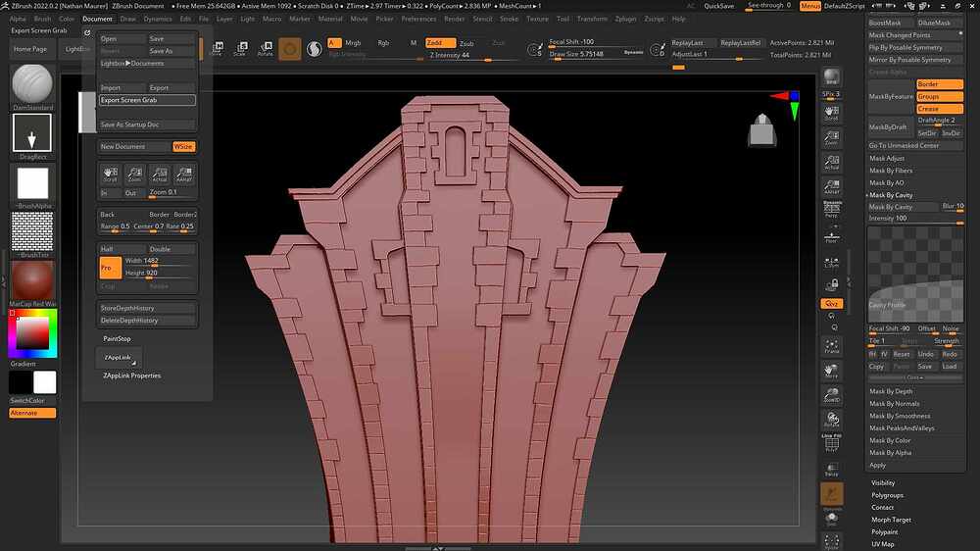Image resolution: width=980 pixels, height=551 pixels.
Task: Click Save As Startup Doc entry
Action: [x=147, y=125]
